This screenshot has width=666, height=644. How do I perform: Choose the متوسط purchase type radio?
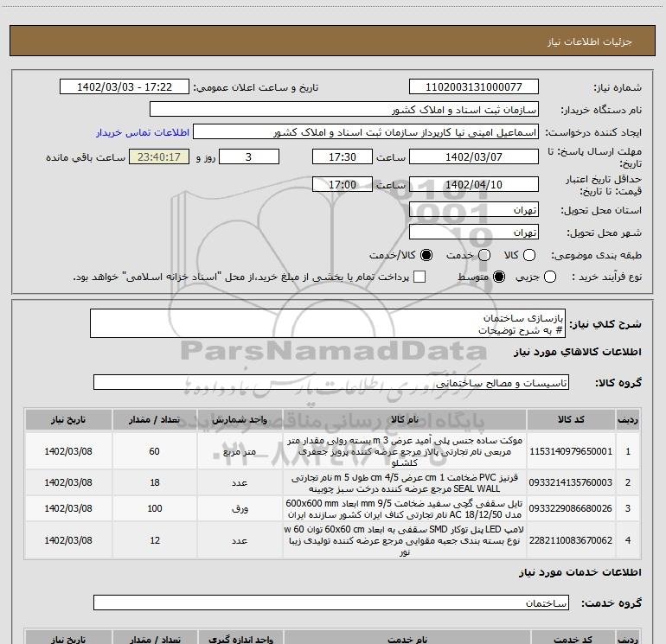click(x=499, y=277)
